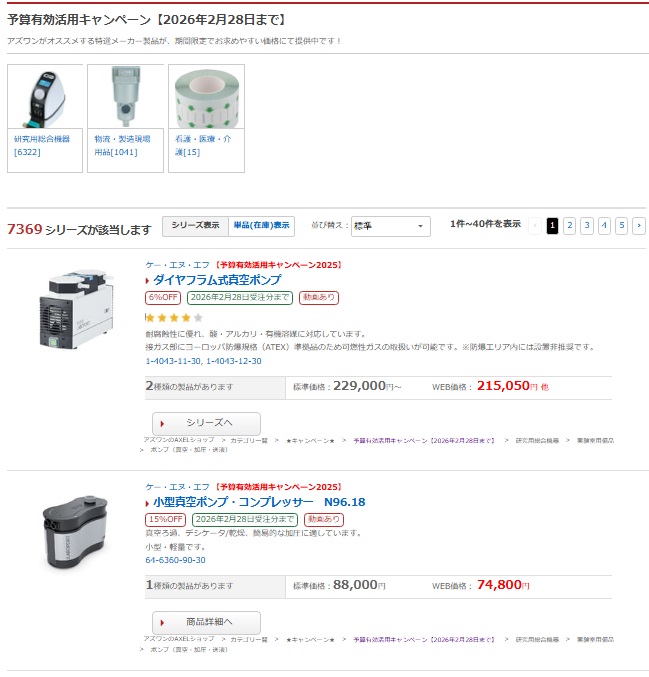The image size is (649, 677).
Task: Click the vacuum pump category thumbnail image
Action: 45,97
